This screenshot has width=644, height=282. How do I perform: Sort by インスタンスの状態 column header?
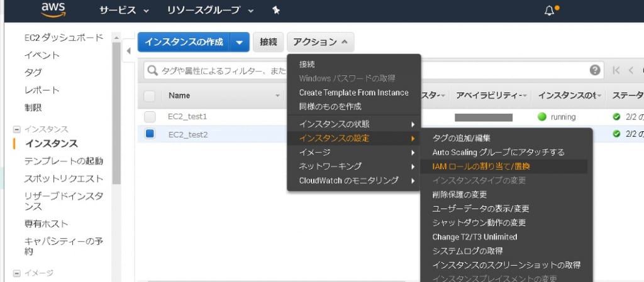tap(569, 95)
